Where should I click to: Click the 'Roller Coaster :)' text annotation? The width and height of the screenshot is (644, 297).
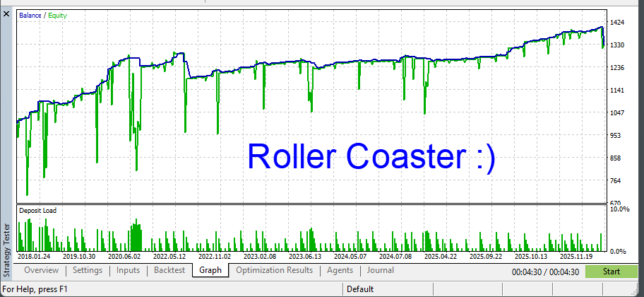click(x=371, y=156)
